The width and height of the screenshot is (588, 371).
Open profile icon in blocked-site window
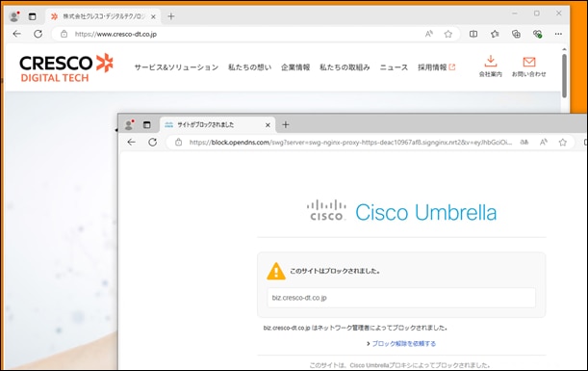point(129,124)
